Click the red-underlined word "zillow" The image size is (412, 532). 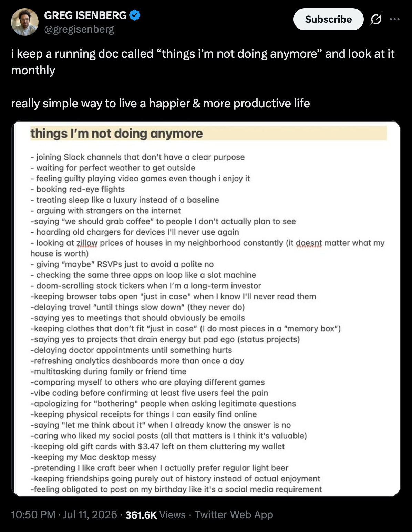tap(87, 243)
